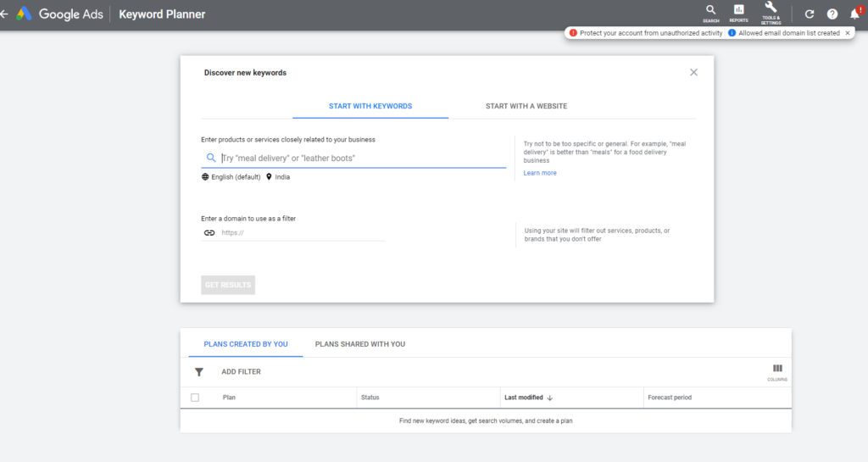Click the Keyword Planner title

162,14
